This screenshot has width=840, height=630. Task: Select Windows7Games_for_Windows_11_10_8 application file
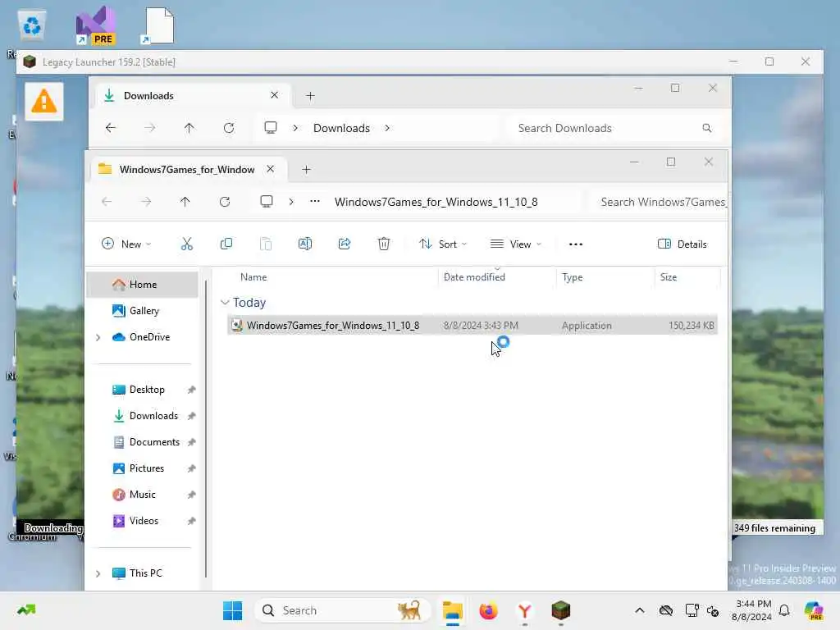[x=472, y=325]
